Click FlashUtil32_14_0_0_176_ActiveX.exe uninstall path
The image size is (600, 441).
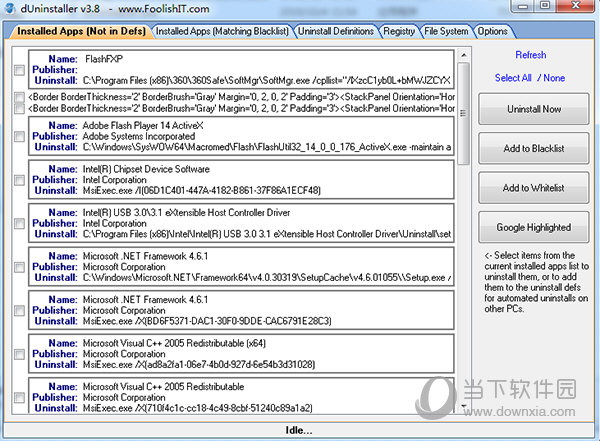267,147
